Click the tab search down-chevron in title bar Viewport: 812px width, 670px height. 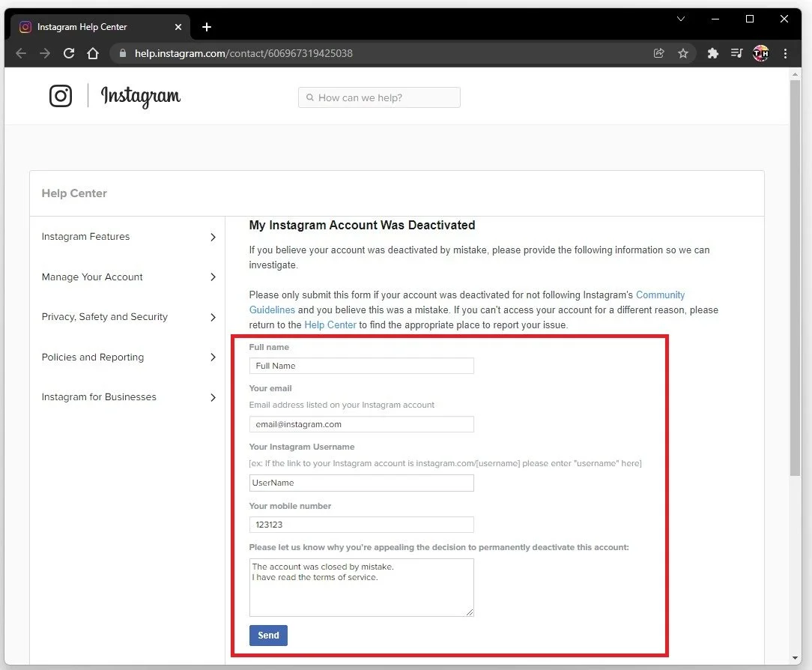point(681,19)
